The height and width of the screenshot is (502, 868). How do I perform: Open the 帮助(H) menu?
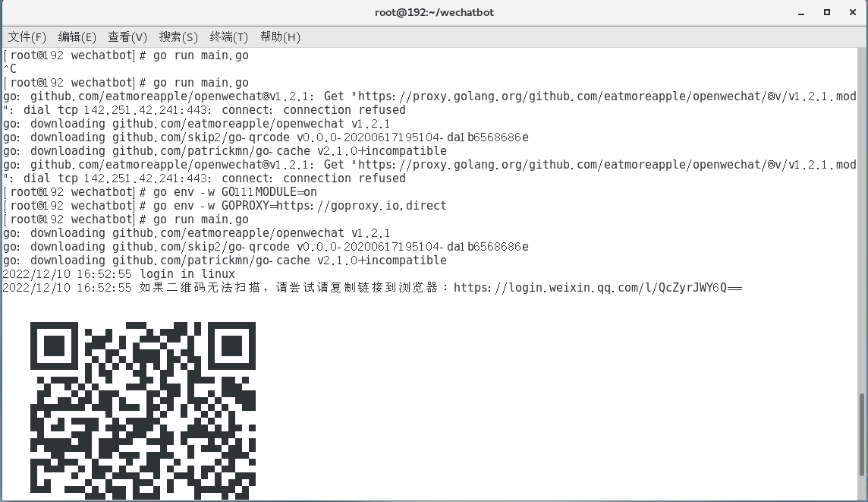[280, 36]
